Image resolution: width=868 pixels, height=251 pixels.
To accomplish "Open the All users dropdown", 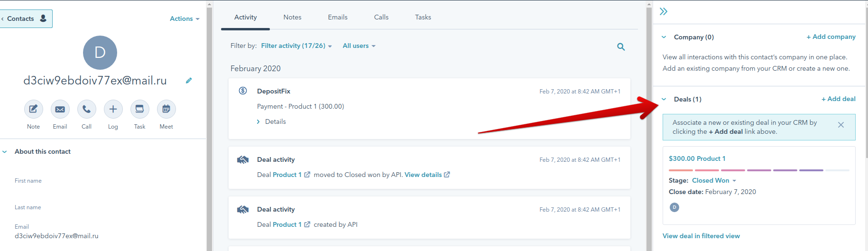I will (x=359, y=46).
